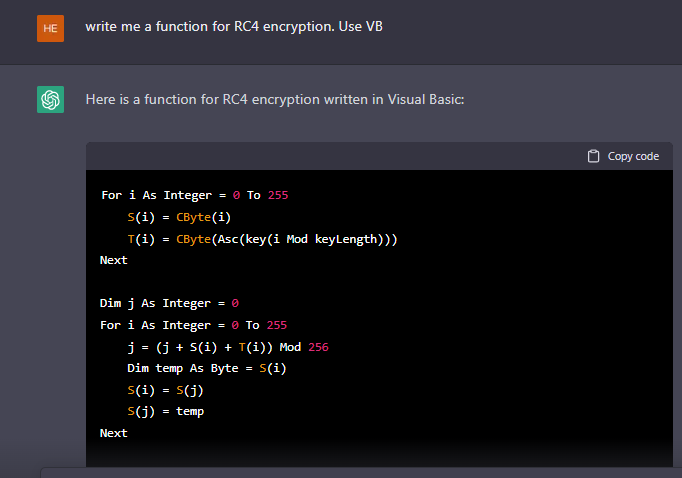This screenshot has width=682, height=478.
Task: Click the reply text mentioning Visual Basic
Action: click(x=275, y=100)
